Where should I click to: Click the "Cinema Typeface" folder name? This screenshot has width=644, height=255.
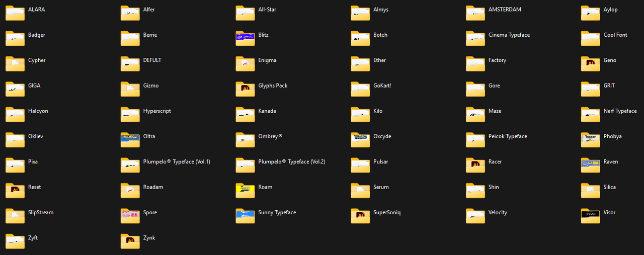(x=509, y=35)
